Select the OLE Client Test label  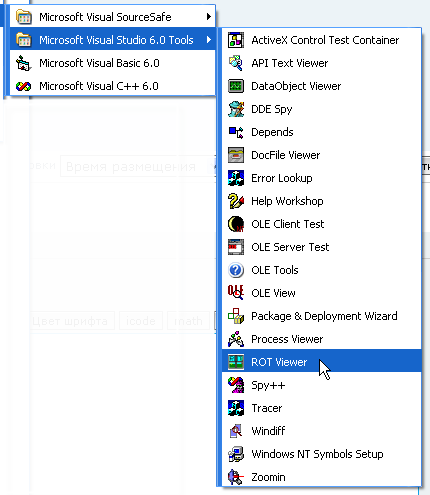[288, 224]
